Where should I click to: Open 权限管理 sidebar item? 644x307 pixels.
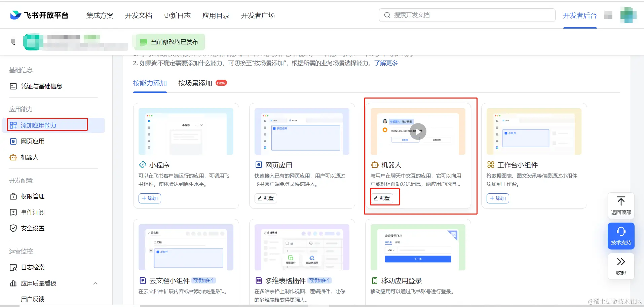(33, 196)
